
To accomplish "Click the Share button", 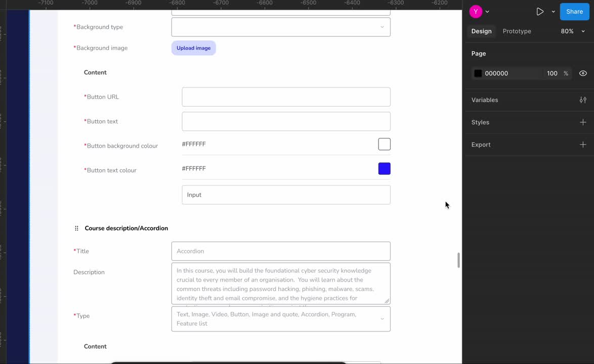I will (574, 12).
